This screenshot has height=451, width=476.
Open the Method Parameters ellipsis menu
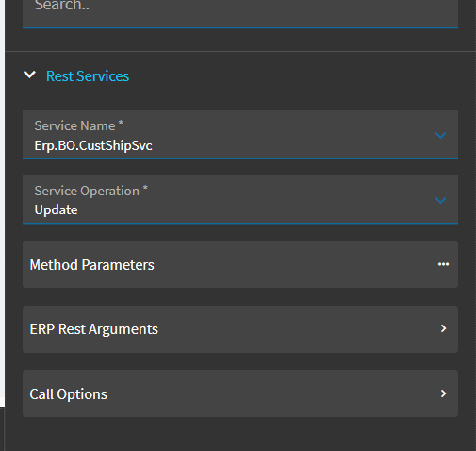(443, 264)
